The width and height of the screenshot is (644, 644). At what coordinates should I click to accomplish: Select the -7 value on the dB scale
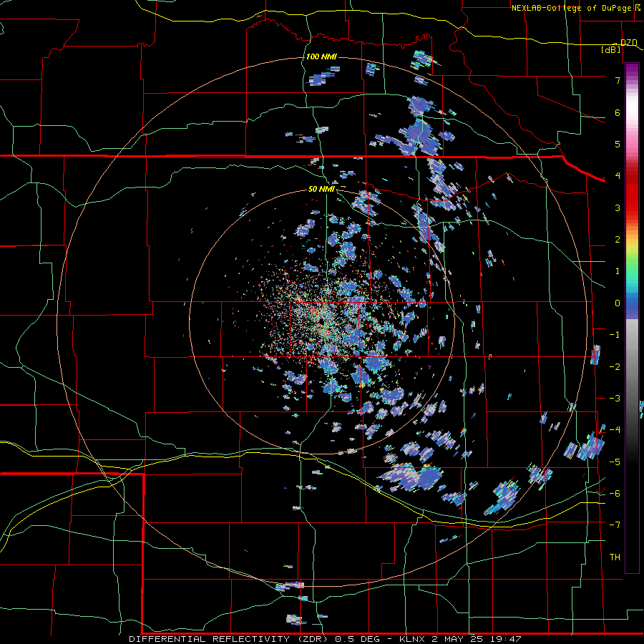point(615,525)
